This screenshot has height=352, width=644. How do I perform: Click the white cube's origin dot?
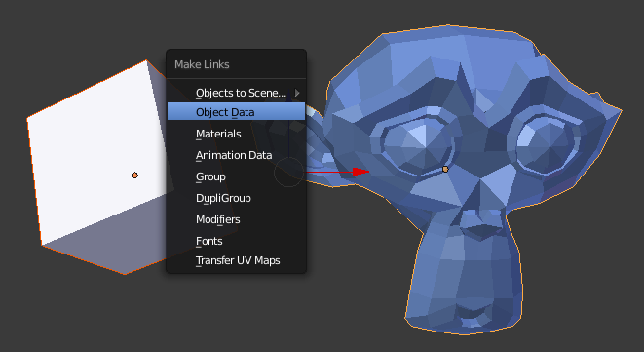134,176
